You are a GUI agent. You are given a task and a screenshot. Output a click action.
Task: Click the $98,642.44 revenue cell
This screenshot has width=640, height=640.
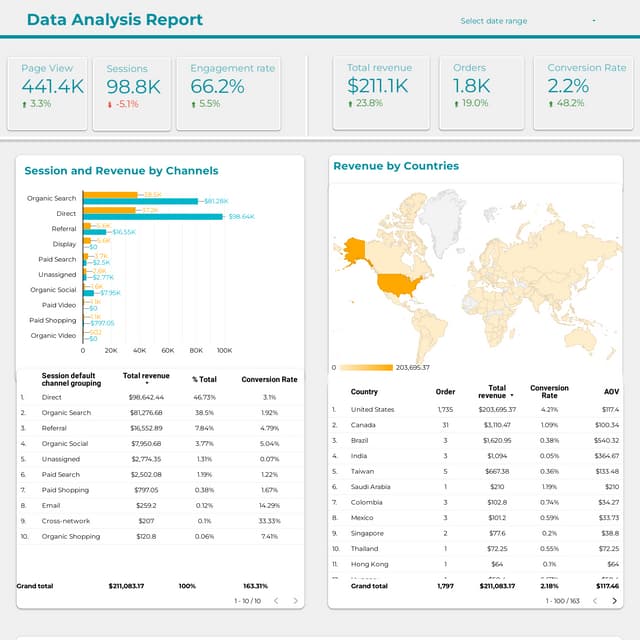146,397
